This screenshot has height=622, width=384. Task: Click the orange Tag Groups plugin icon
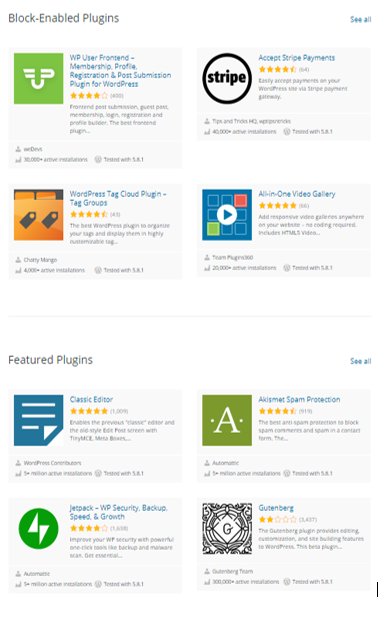(x=38, y=215)
